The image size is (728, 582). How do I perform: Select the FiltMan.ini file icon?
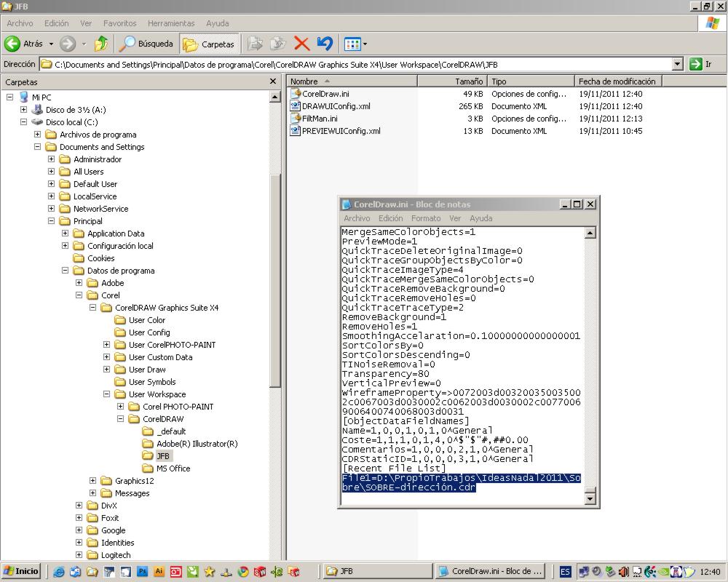[296, 119]
